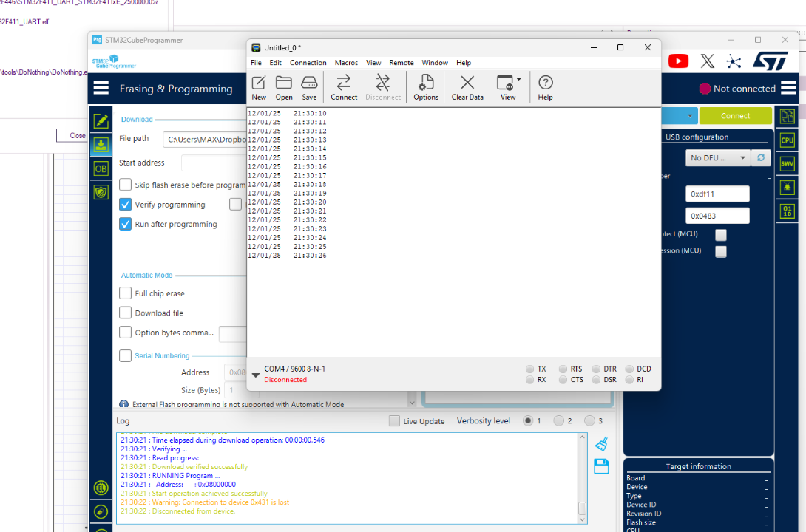
Task: Click the New session toolbar icon
Action: click(x=259, y=88)
